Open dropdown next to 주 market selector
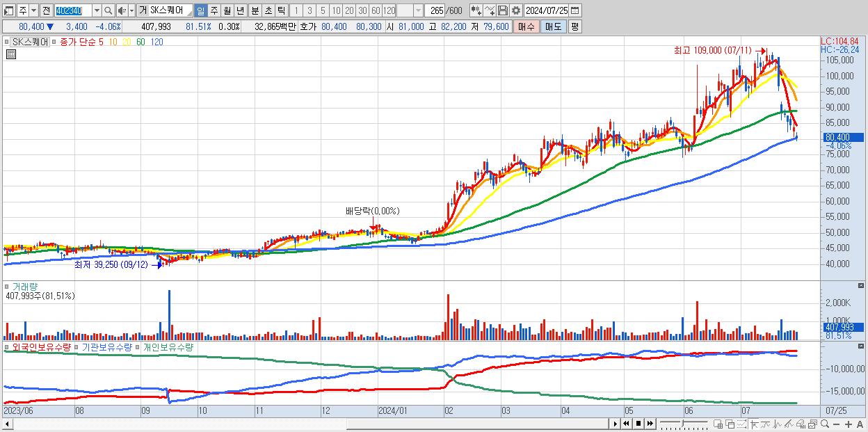The width and height of the screenshot is (868, 432). point(33,11)
